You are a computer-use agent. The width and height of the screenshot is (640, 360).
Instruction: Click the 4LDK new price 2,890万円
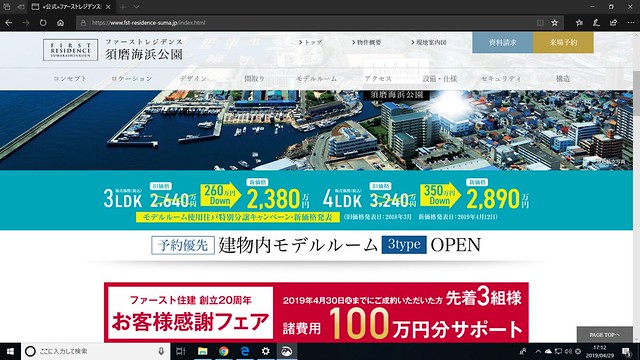[x=498, y=199]
